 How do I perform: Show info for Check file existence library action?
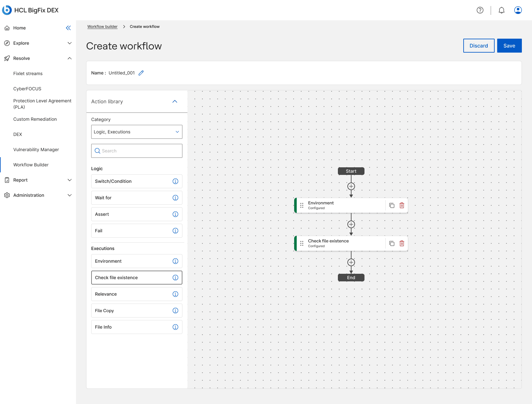(175, 278)
